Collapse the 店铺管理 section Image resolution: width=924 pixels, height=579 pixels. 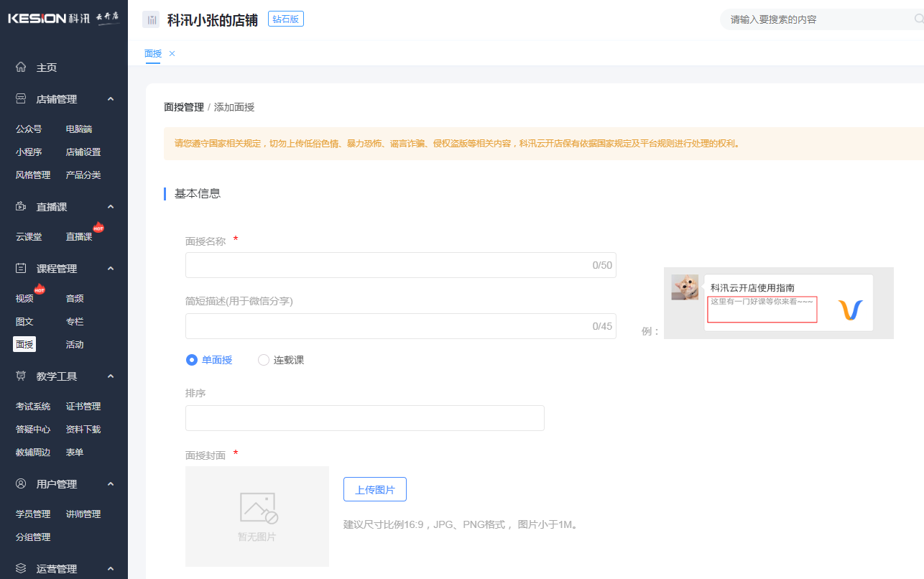point(111,98)
